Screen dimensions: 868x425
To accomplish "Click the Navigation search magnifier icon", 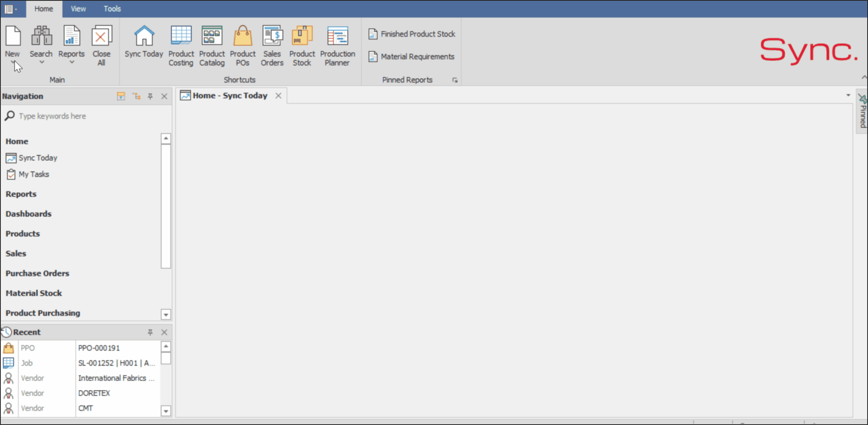I will (10, 116).
